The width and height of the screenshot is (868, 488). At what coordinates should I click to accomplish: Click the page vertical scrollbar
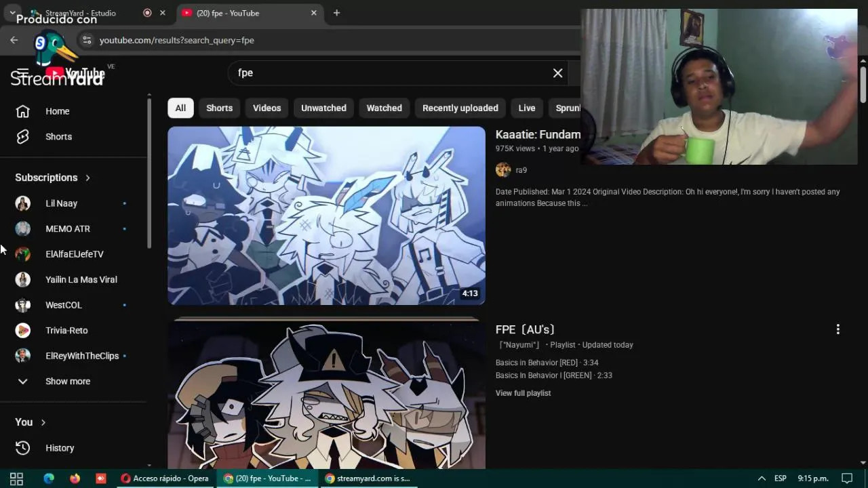coord(863,85)
